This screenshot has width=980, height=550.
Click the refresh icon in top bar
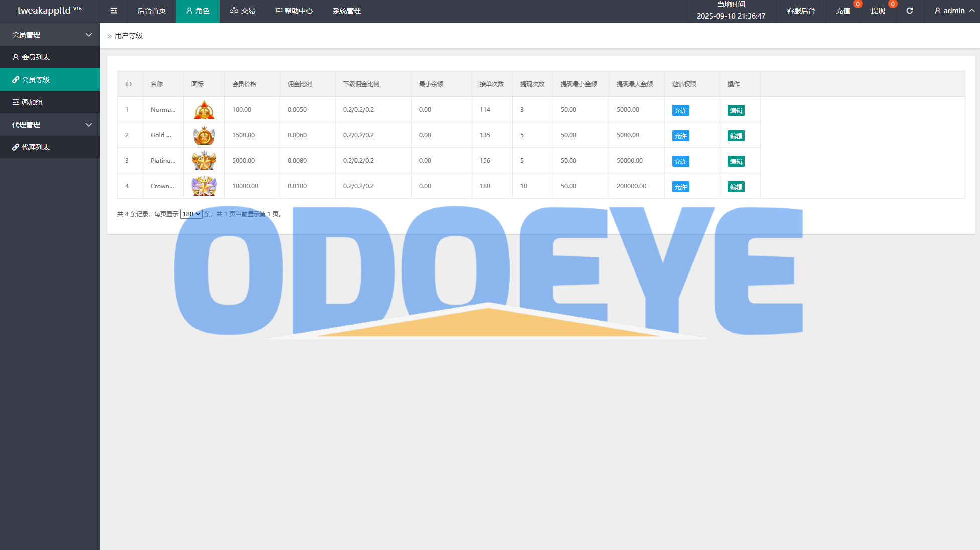(x=909, y=11)
